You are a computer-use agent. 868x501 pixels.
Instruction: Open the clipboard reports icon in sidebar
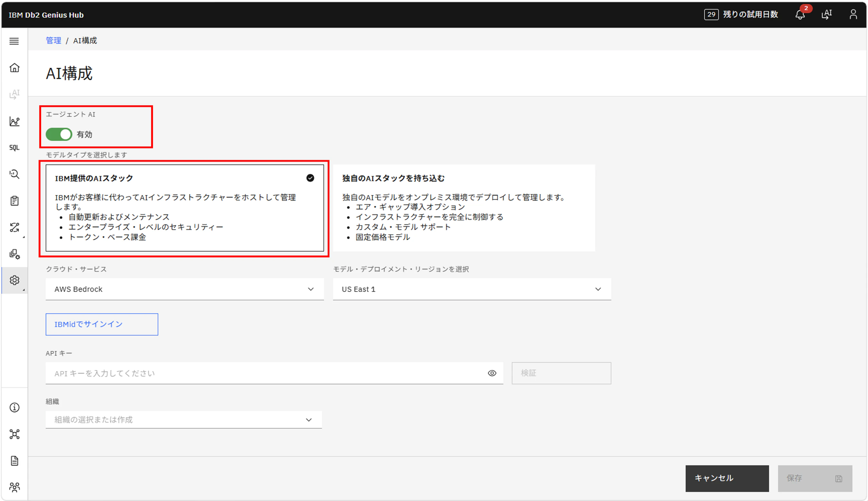tap(14, 200)
